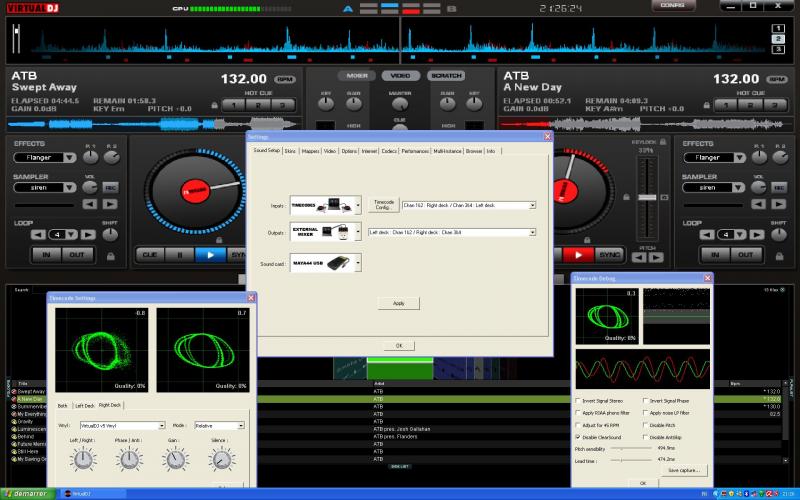The image size is (800, 500).
Task: Hit the right deck SYNC button
Action: [x=609, y=255]
